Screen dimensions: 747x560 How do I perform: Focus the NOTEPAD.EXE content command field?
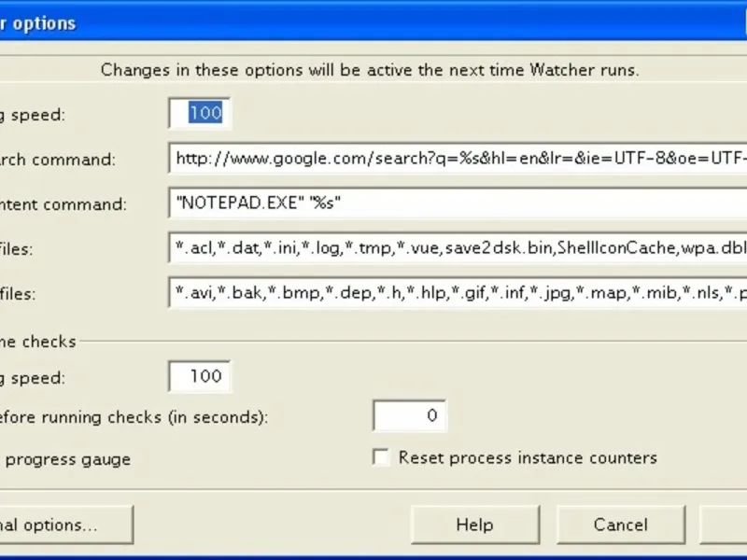click(x=458, y=203)
